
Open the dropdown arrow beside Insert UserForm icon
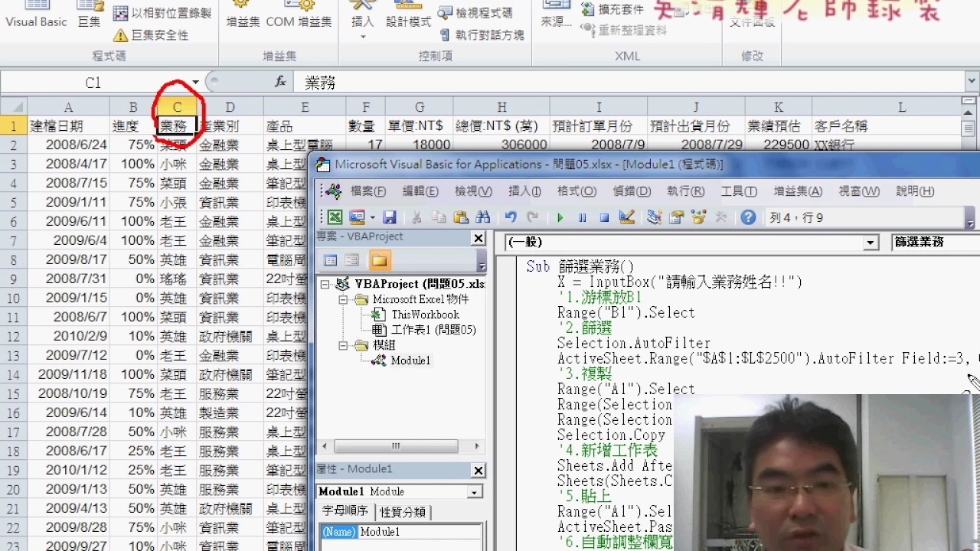pos(371,217)
